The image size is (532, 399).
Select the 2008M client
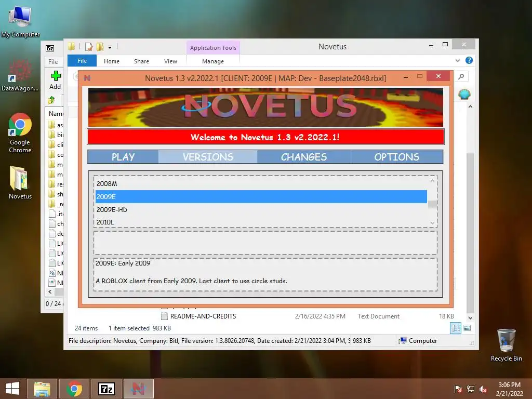pos(261,183)
